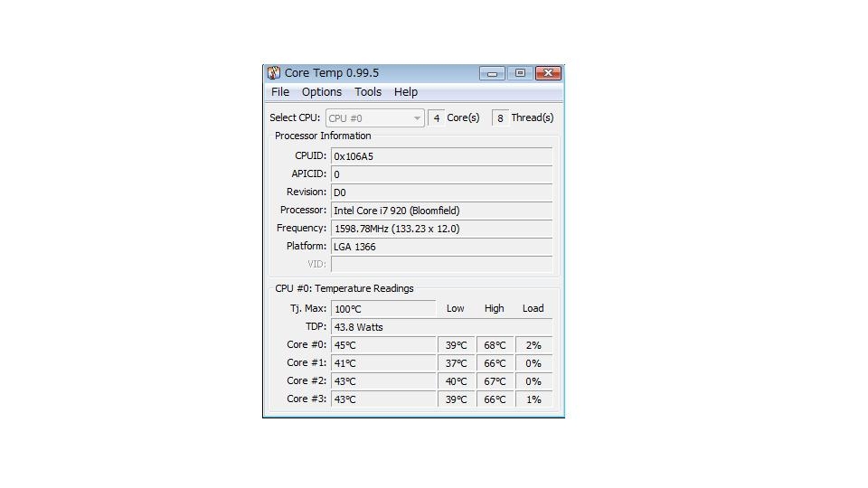This screenshot has height=488, width=868.
Task: Click the core count field showing 4
Action: pos(436,117)
